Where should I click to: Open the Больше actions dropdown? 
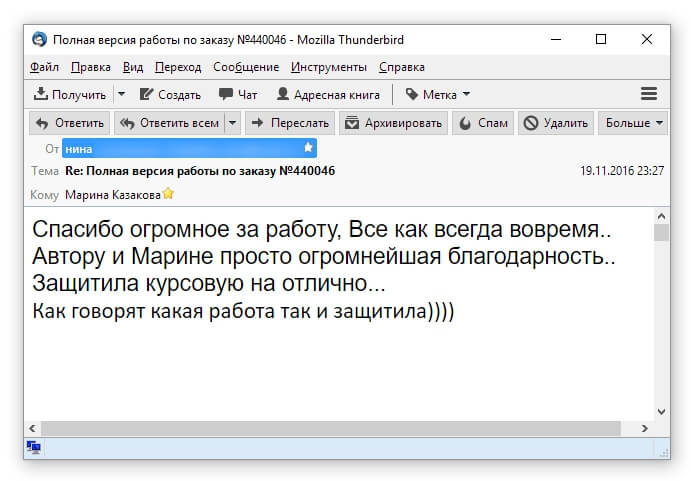pyautogui.click(x=633, y=123)
